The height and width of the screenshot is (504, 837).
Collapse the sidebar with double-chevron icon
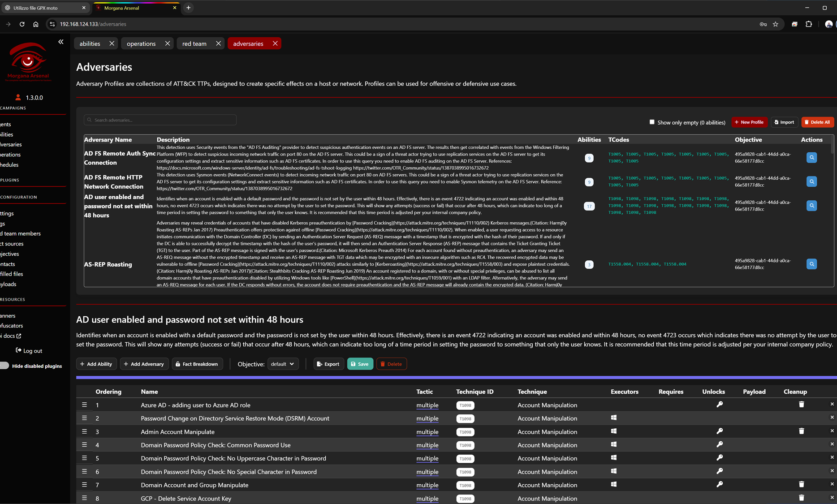[x=61, y=42]
